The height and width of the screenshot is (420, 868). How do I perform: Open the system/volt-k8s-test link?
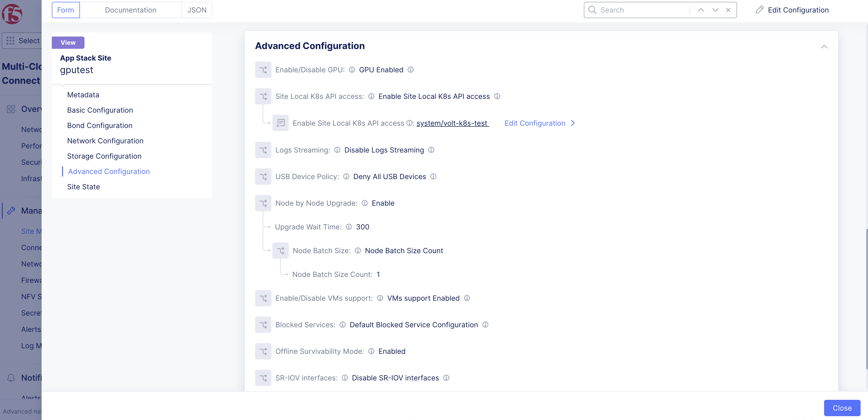coord(452,123)
